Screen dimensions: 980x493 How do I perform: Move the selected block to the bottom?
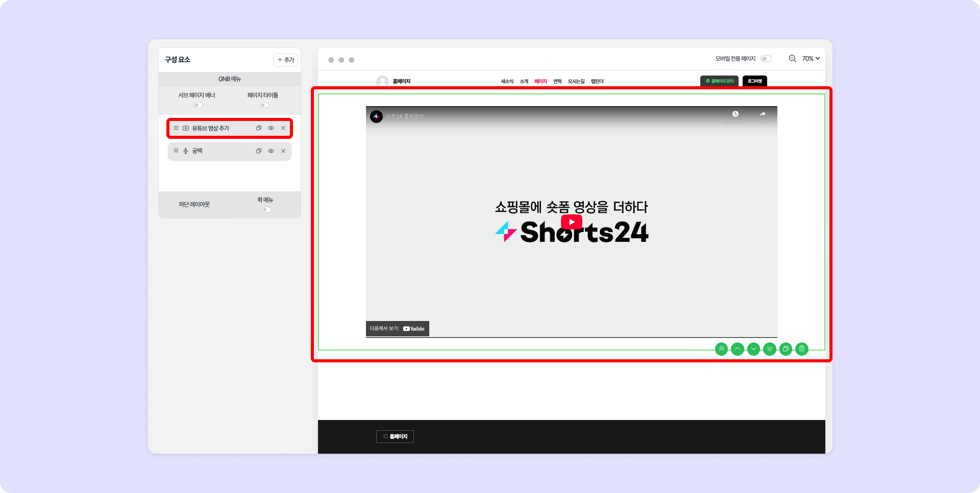coord(770,349)
